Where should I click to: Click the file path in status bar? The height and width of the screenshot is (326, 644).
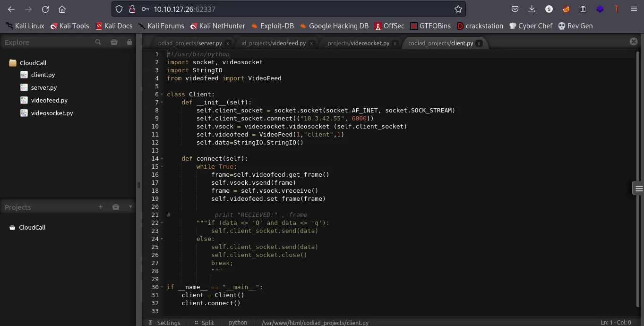315,323
